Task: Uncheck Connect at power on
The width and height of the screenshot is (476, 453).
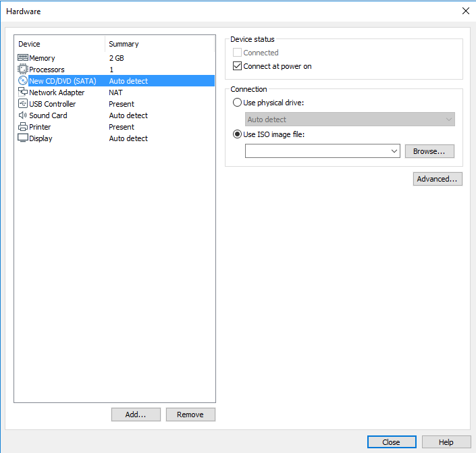Action: coord(237,66)
